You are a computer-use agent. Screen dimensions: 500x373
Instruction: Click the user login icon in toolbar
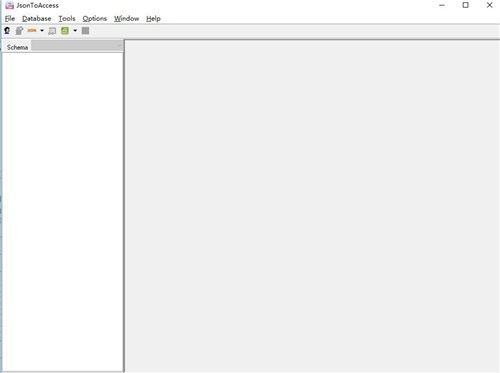click(7, 31)
